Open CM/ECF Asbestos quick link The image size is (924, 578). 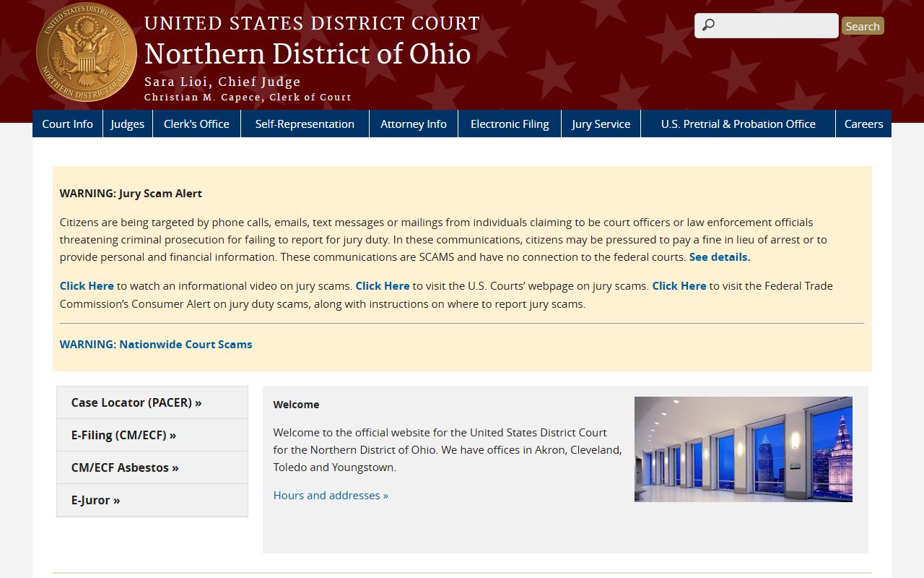(x=152, y=467)
